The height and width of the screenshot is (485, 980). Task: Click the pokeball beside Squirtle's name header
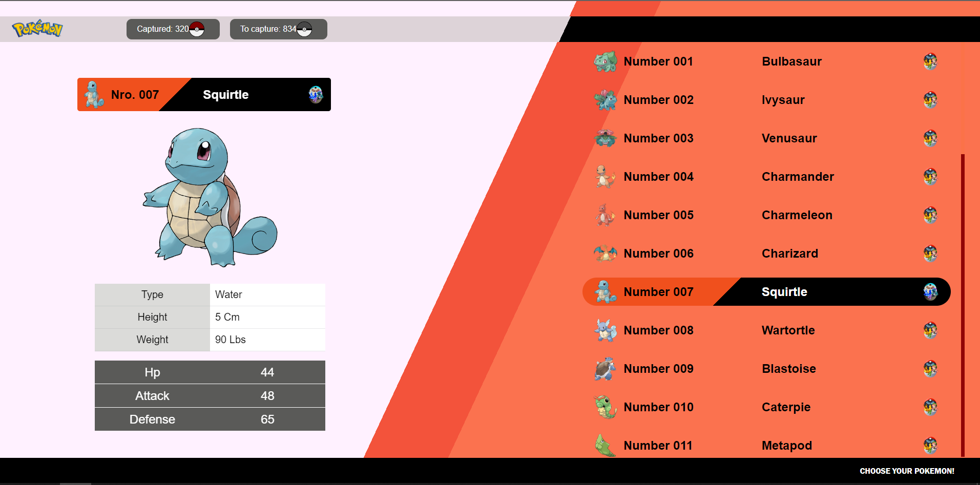pyautogui.click(x=316, y=94)
